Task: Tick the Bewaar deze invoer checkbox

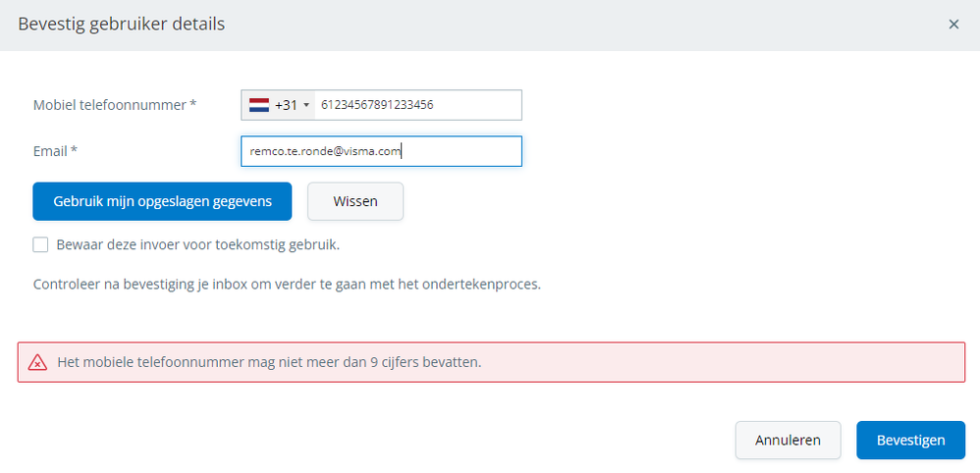Action: pos(40,244)
